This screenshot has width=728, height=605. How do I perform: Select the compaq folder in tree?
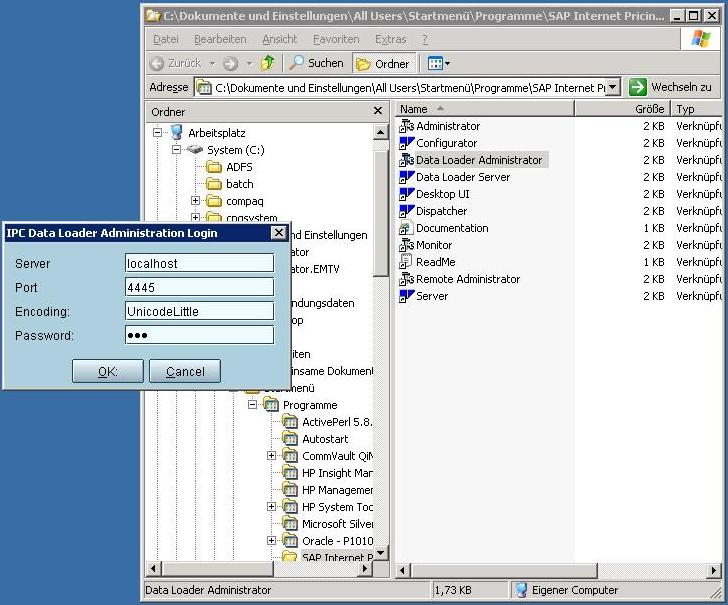coord(214,201)
